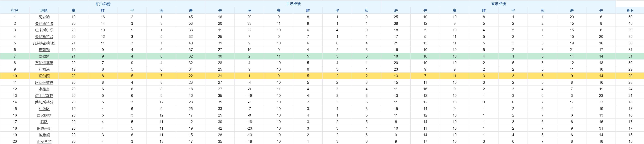Image resolution: width=644 pixels, height=144 pixels.
Task: Open the 利物浦 team page
Action: pyautogui.click(x=44, y=69)
